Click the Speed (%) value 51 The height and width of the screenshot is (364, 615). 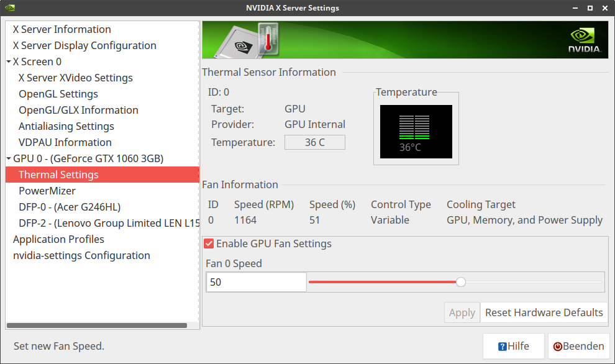[x=314, y=220]
